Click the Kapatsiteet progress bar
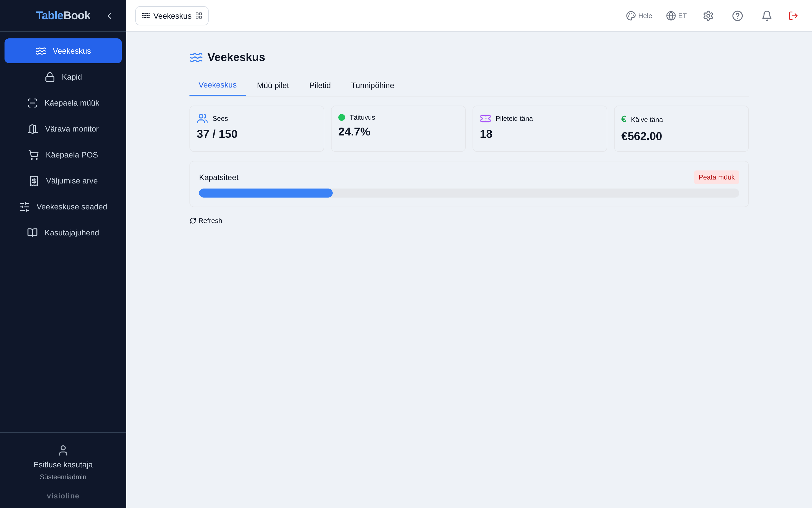 [469, 193]
